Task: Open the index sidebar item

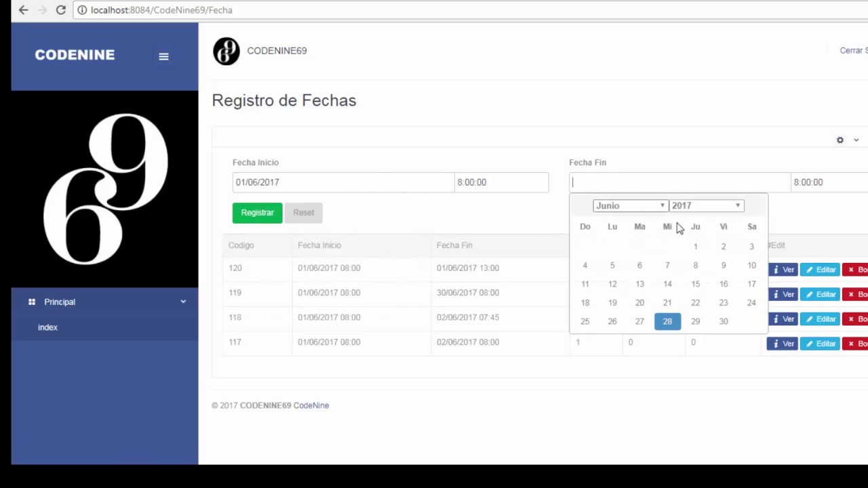Action: coord(47,327)
